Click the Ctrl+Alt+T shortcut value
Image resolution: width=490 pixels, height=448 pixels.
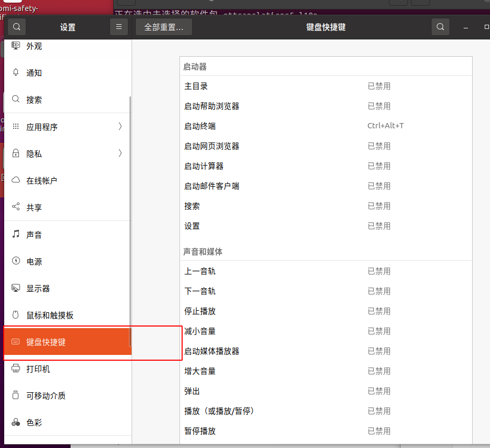385,126
